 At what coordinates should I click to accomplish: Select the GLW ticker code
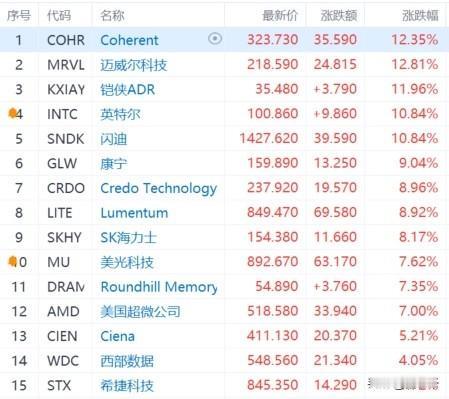(x=62, y=163)
